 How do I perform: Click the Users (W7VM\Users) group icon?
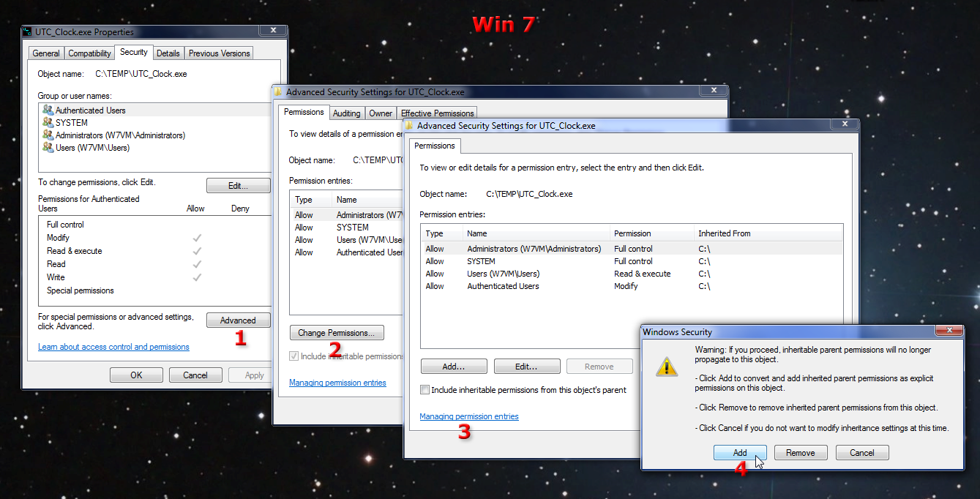(48, 148)
